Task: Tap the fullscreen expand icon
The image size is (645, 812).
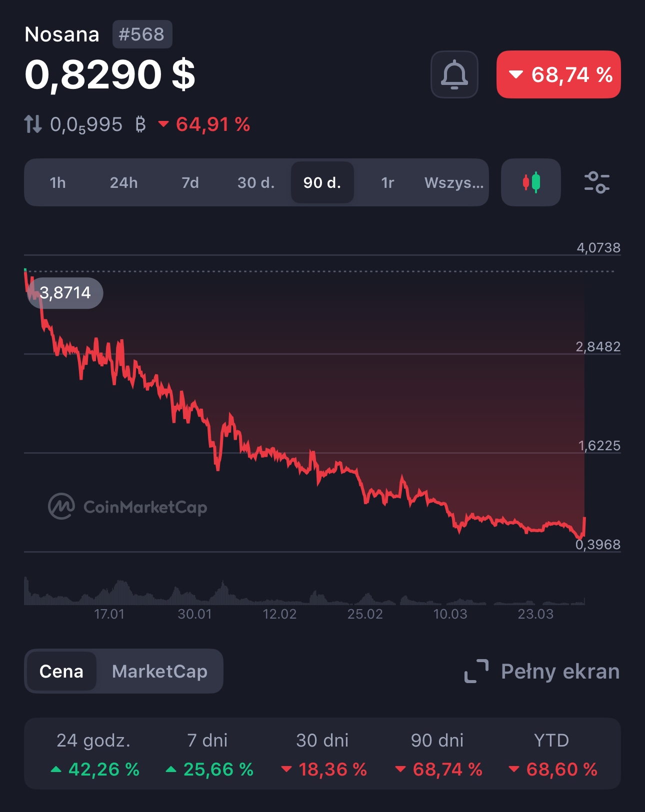Action: (476, 671)
